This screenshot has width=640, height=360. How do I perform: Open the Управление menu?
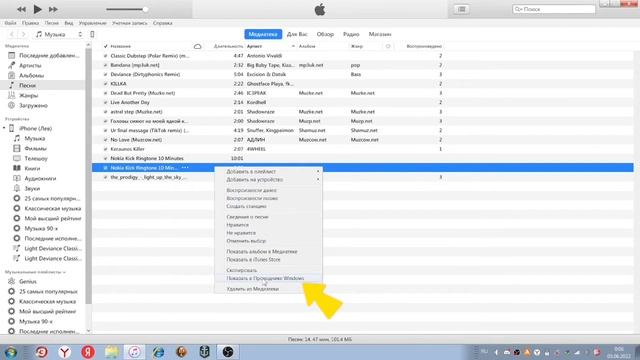pos(93,23)
